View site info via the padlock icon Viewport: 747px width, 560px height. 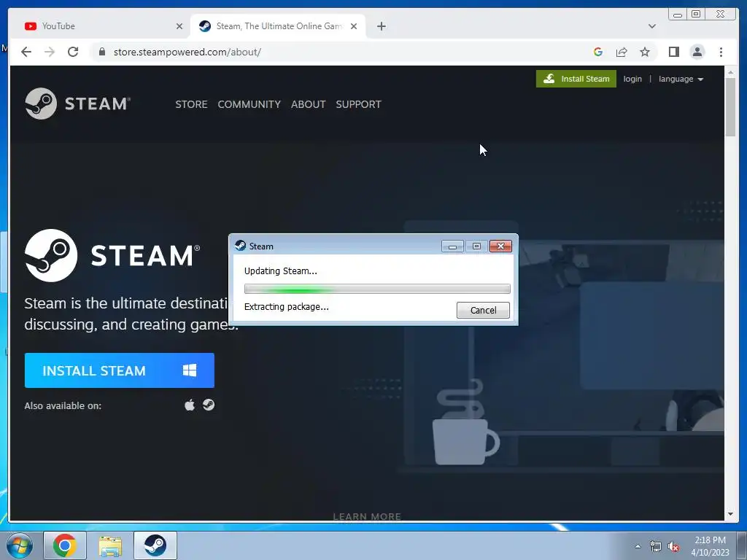(101, 52)
